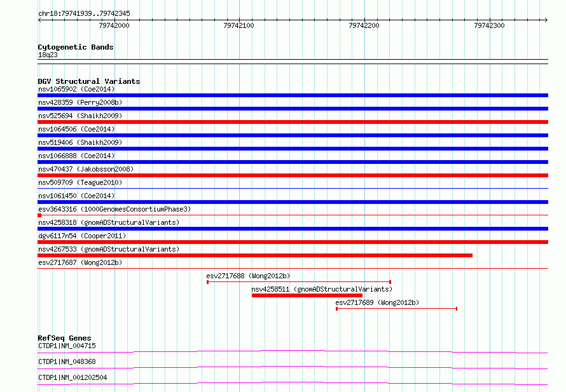The width and height of the screenshot is (566, 392).
Task: Click variant label nsv525694 (Shaikh2009)
Action: point(80,116)
